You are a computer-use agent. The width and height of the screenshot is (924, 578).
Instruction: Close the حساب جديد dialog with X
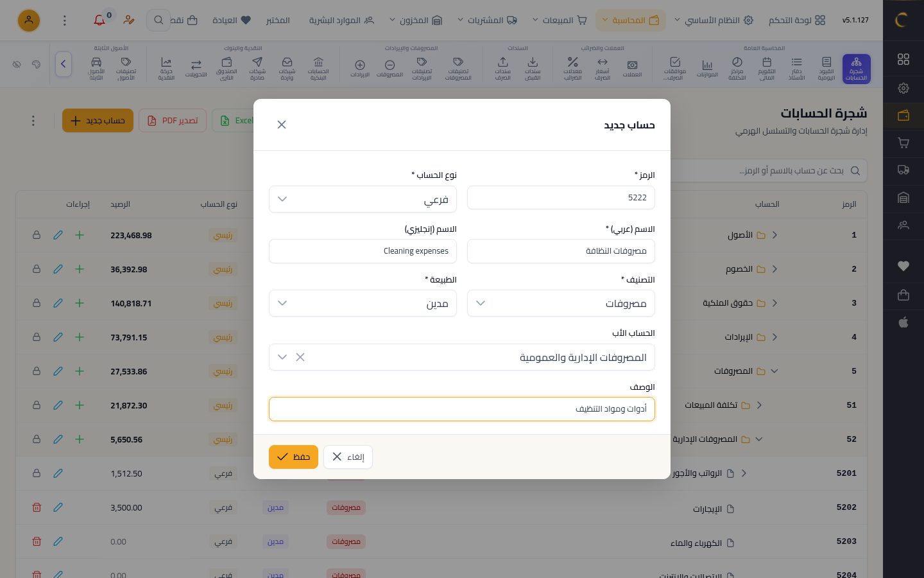282,125
